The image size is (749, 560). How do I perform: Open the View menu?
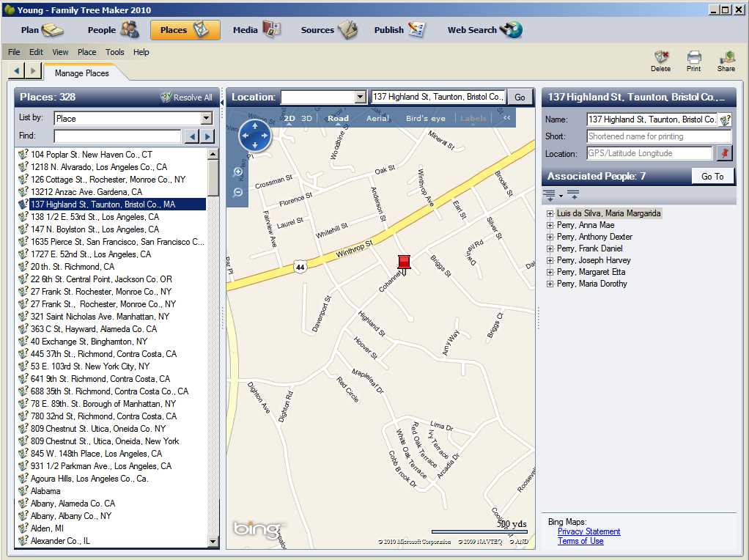click(60, 52)
